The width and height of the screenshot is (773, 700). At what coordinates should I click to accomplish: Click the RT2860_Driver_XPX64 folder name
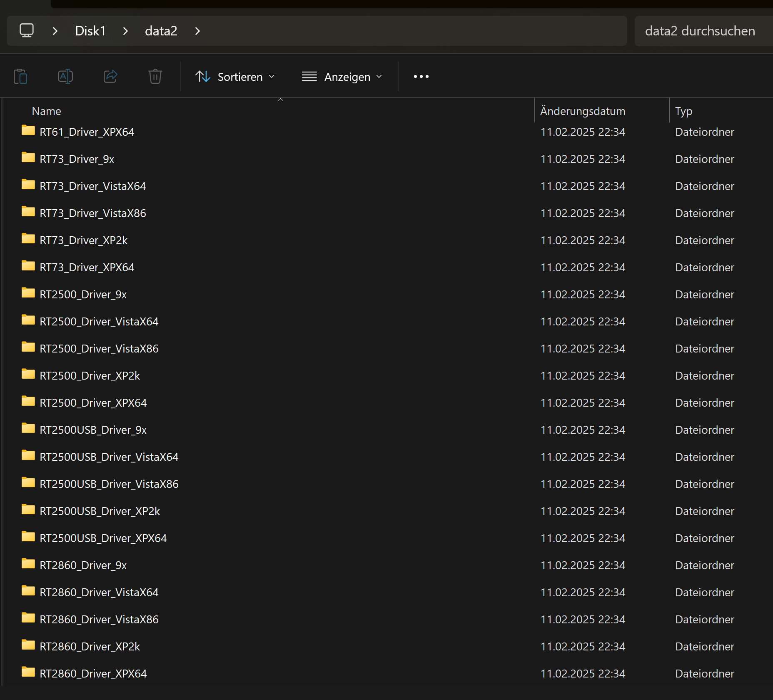click(93, 674)
